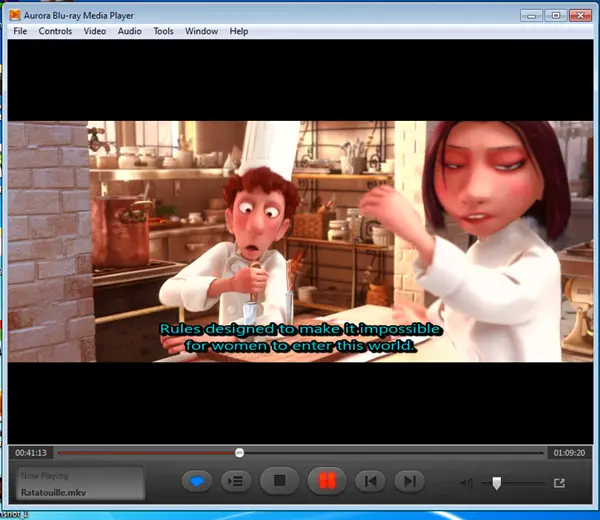Click the blue share/chat bubble button

click(197, 482)
